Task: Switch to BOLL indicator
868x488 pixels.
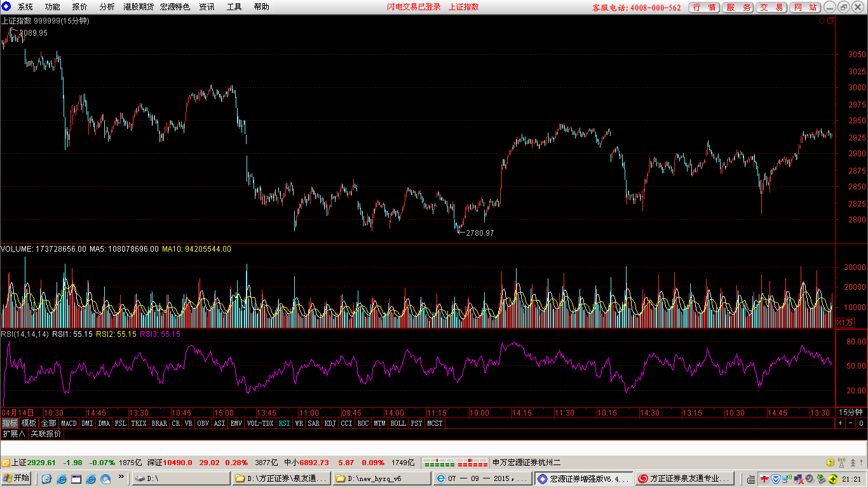Action: click(398, 423)
